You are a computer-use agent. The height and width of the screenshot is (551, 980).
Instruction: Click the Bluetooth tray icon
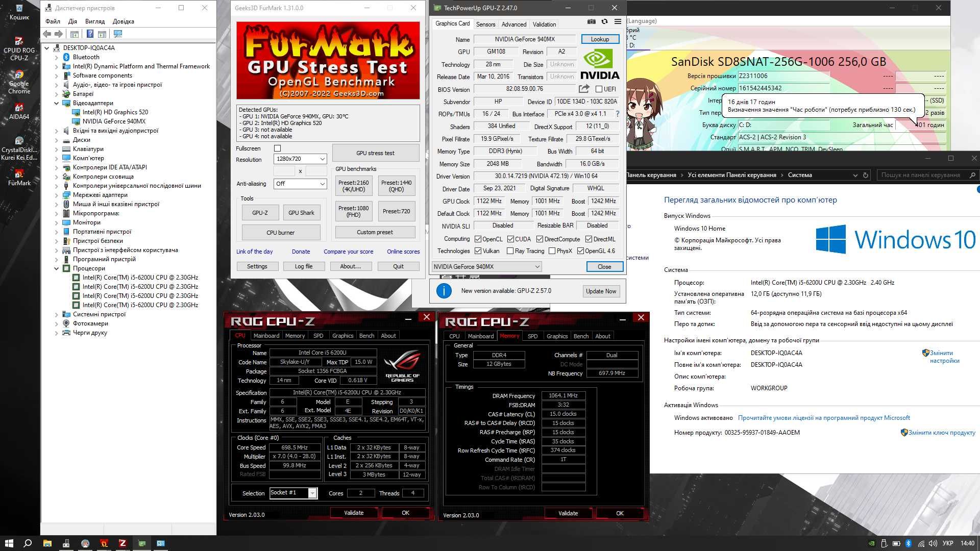coord(909,543)
